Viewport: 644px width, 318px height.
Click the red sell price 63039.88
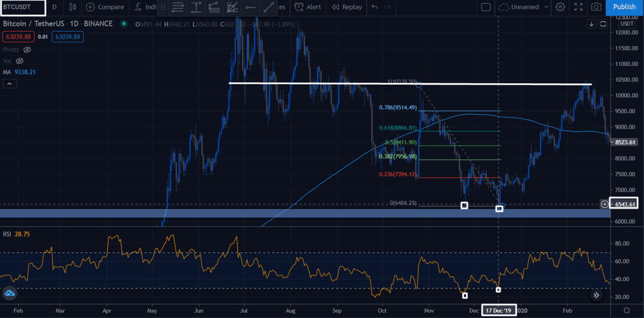[x=18, y=37]
